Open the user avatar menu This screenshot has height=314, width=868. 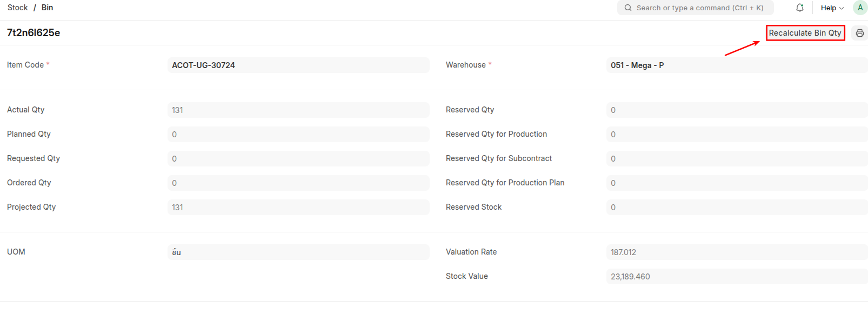[x=860, y=8]
